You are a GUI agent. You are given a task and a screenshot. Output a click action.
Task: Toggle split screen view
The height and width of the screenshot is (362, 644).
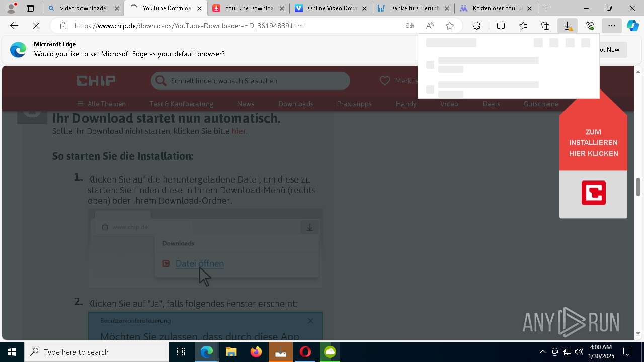[x=501, y=26]
